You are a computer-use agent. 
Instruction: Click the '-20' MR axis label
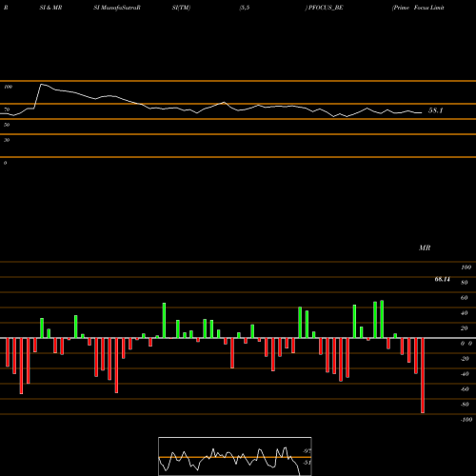click(465, 359)
